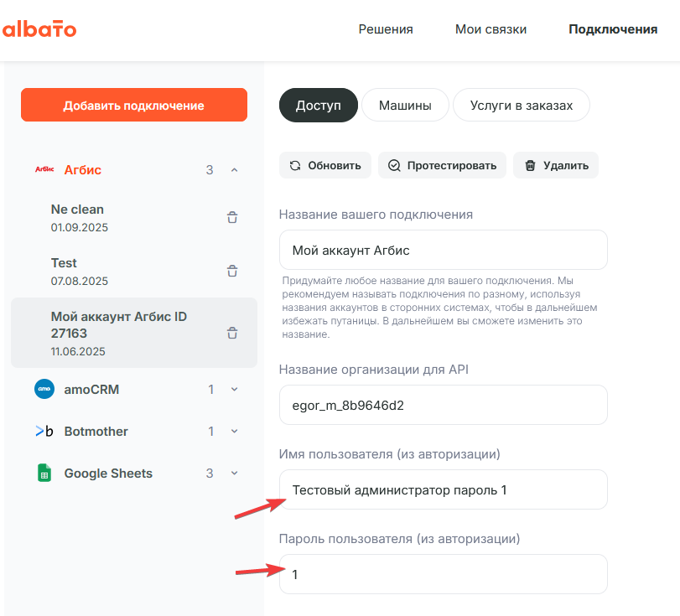Delete the Ne clean connection via trash icon
This screenshot has height=616, width=680.
[232, 217]
